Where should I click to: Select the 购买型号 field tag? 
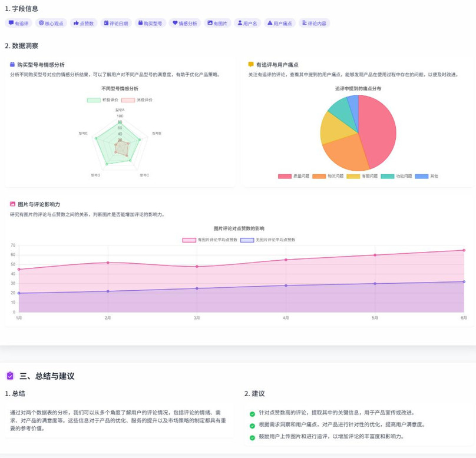pos(150,23)
